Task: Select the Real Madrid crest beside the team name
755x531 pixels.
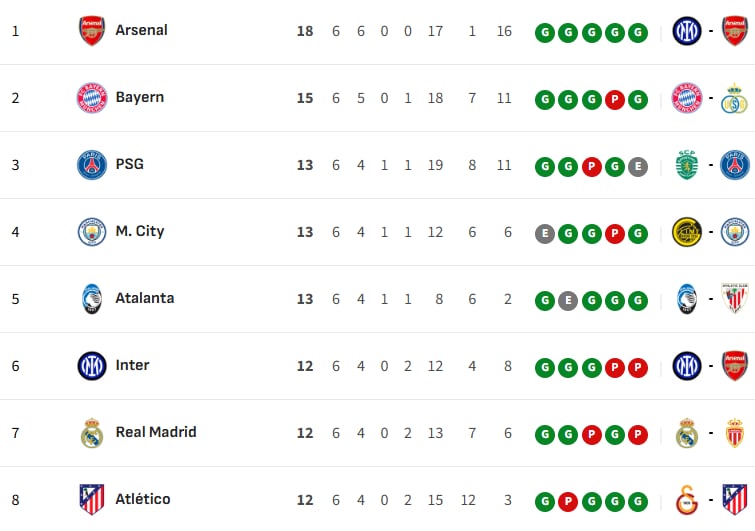Action: pos(92,433)
